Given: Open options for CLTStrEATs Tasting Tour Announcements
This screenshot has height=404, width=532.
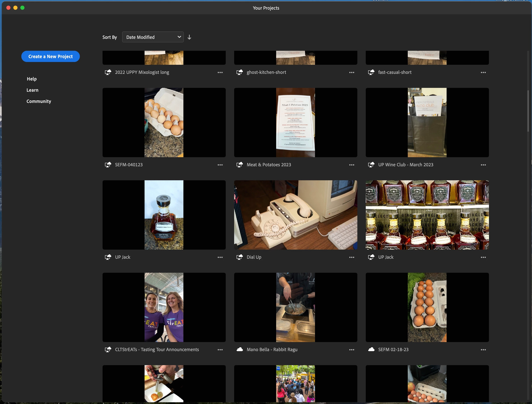Looking at the screenshot, I should tap(220, 350).
